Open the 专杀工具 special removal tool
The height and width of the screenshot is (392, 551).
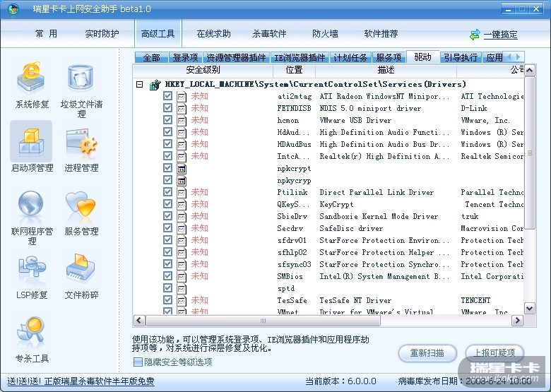pos(32,340)
